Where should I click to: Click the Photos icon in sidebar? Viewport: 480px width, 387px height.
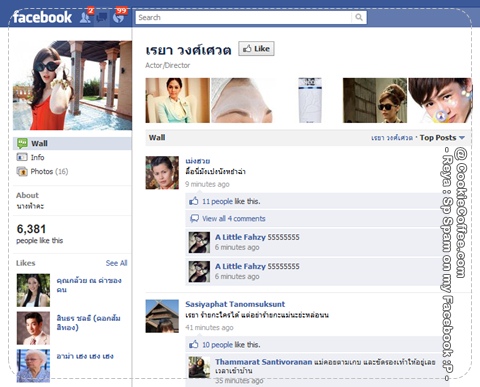pos(22,171)
